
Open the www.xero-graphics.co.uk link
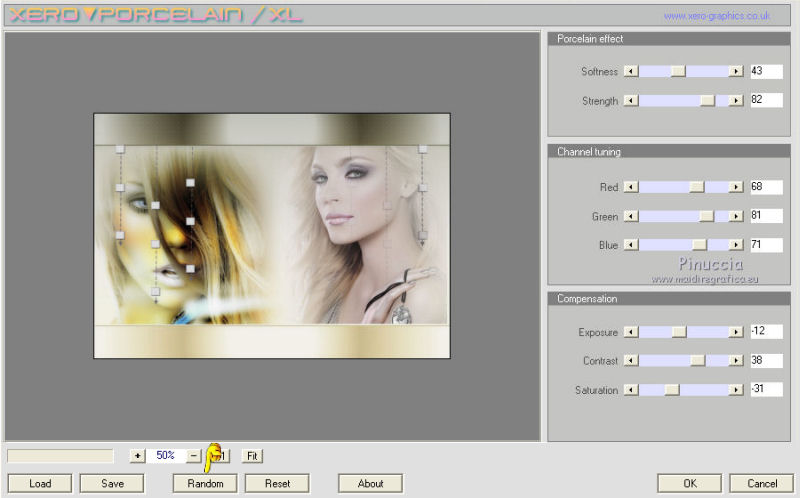717,16
